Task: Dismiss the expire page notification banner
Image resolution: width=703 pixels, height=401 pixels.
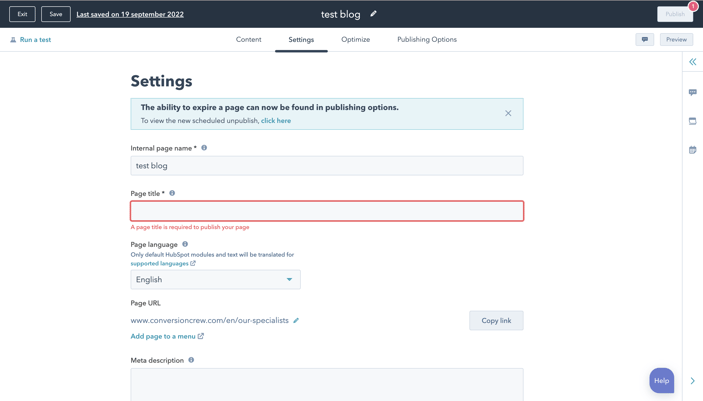Action: click(x=508, y=113)
